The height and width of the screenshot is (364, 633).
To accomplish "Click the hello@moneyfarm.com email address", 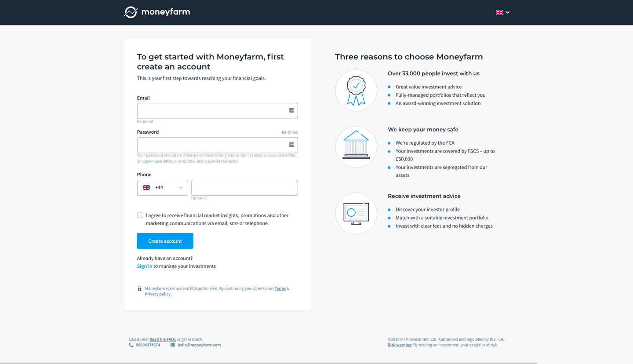I will pyautogui.click(x=199, y=345).
